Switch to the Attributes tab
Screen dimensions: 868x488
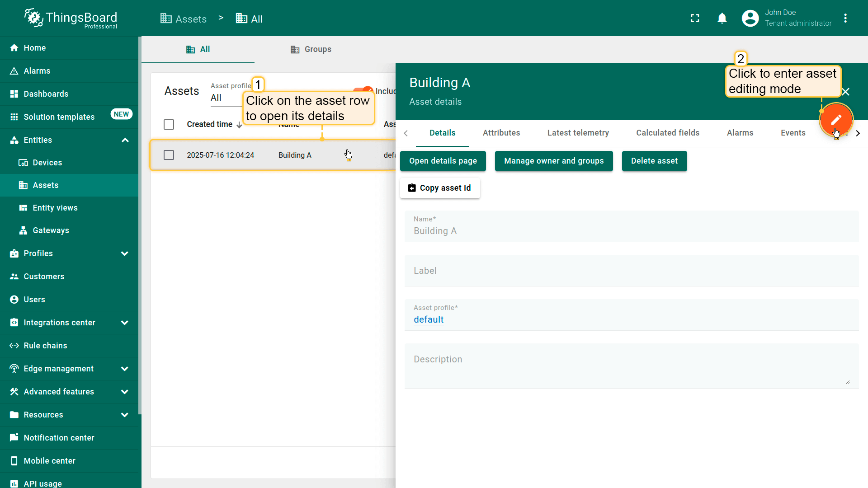501,133
